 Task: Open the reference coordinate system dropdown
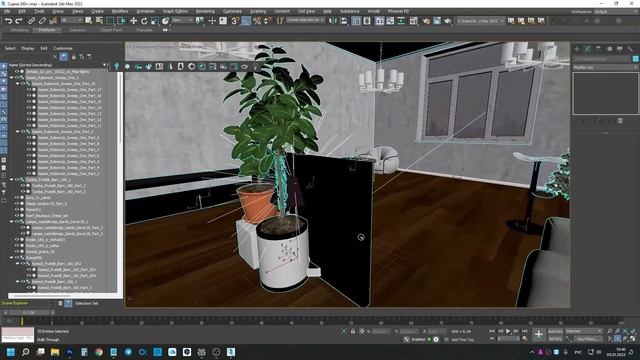(182, 20)
